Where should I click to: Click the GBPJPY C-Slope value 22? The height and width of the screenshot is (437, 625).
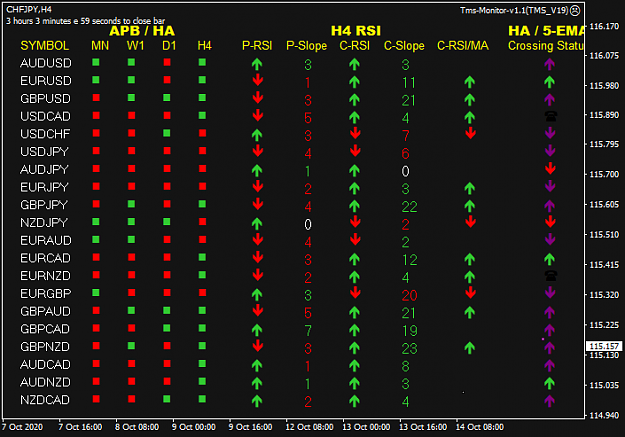pyautogui.click(x=409, y=207)
